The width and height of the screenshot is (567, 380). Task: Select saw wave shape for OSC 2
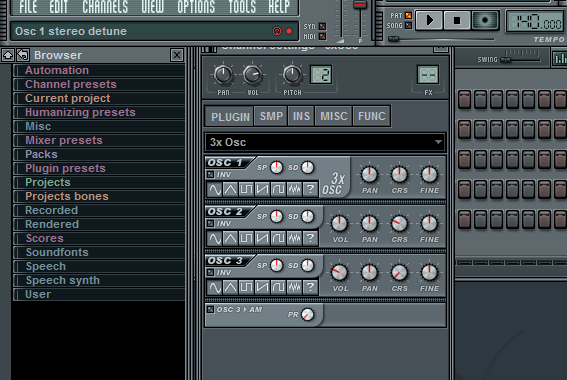262,238
